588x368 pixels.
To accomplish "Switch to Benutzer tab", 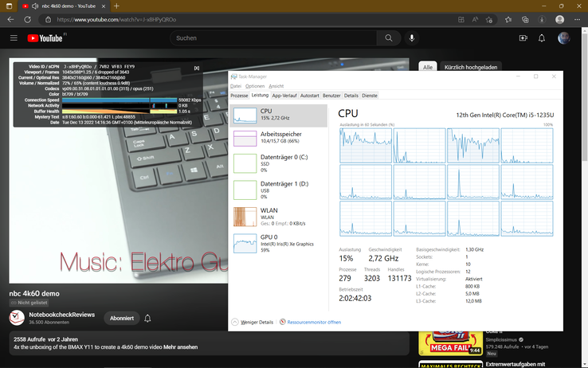I will (331, 96).
